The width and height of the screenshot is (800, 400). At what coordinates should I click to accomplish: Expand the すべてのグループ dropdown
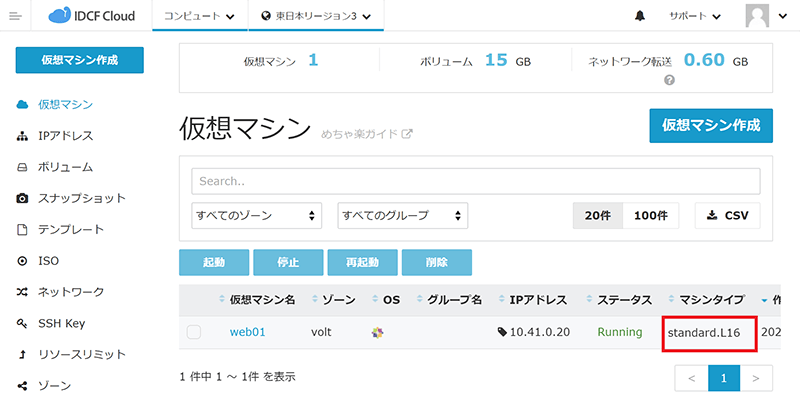(403, 216)
